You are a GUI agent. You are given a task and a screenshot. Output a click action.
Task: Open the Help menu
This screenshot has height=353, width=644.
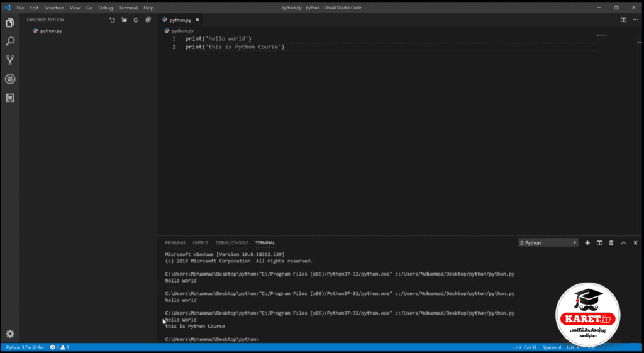[x=148, y=8]
